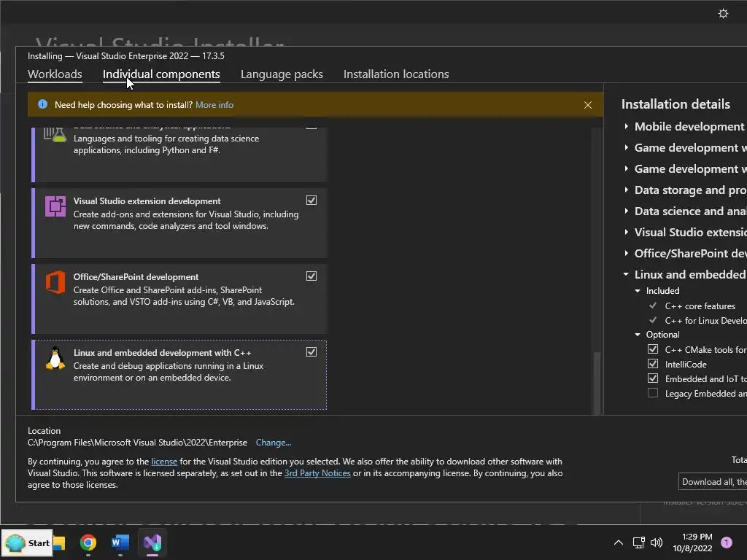Uncheck Office/SharePoint development workload
This screenshot has width=747, height=560.
[x=311, y=276]
